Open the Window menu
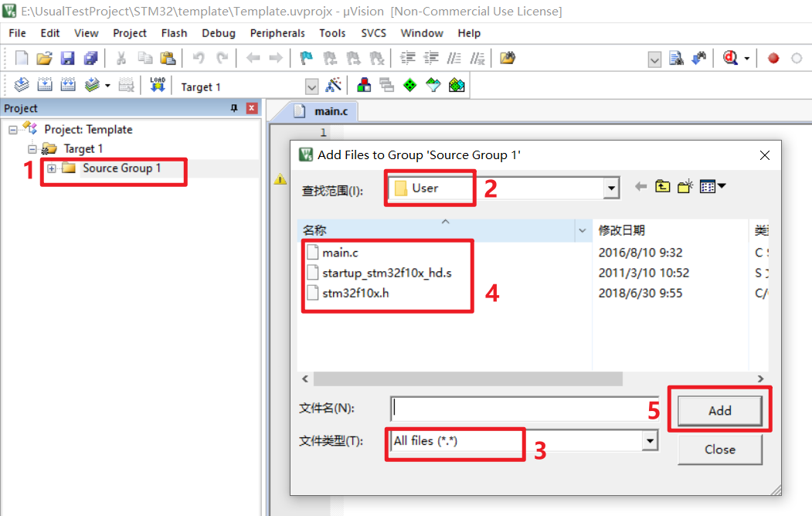 422,33
